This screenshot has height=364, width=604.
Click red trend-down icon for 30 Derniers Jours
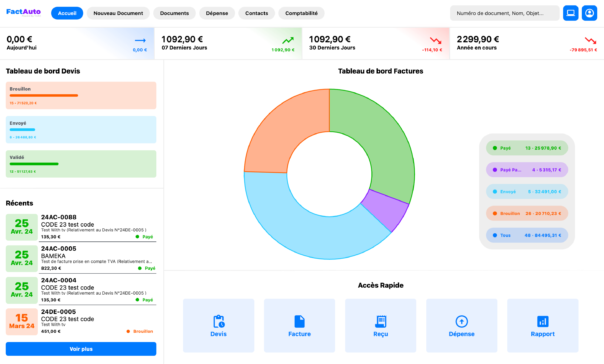pyautogui.click(x=436, y=40)
